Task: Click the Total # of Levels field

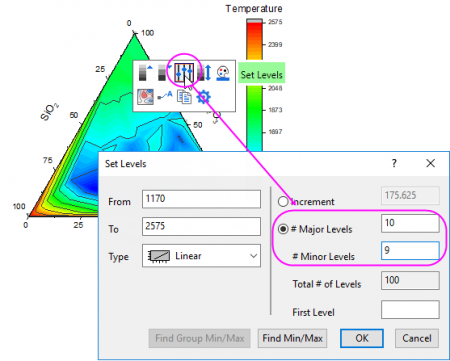Action: (410, 280)
